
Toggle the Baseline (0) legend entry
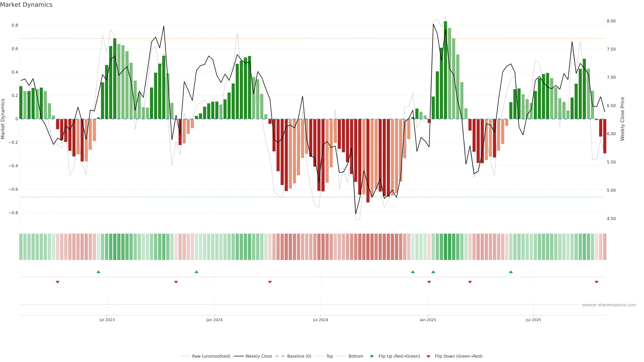tap(299, 356)
